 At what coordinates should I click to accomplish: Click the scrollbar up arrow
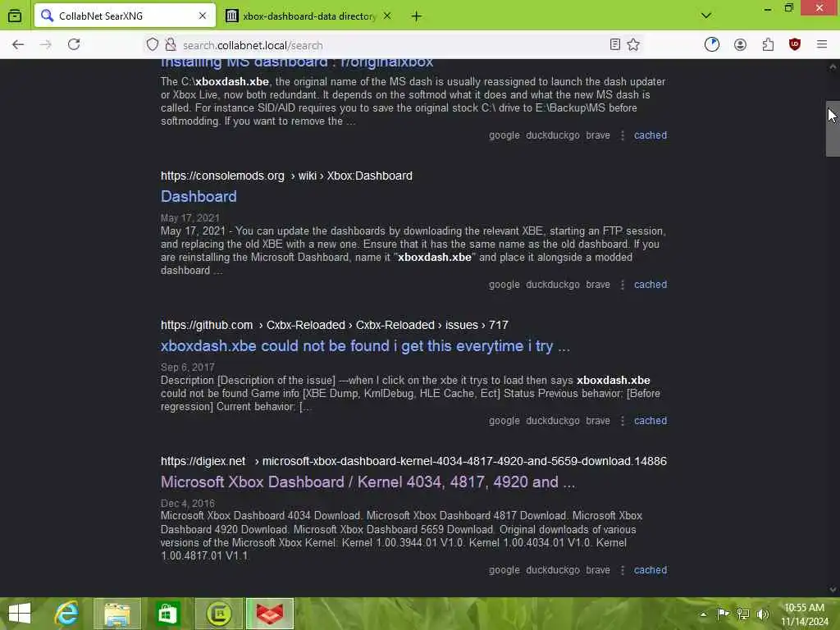pyautogui.click(x=833, y=66)
